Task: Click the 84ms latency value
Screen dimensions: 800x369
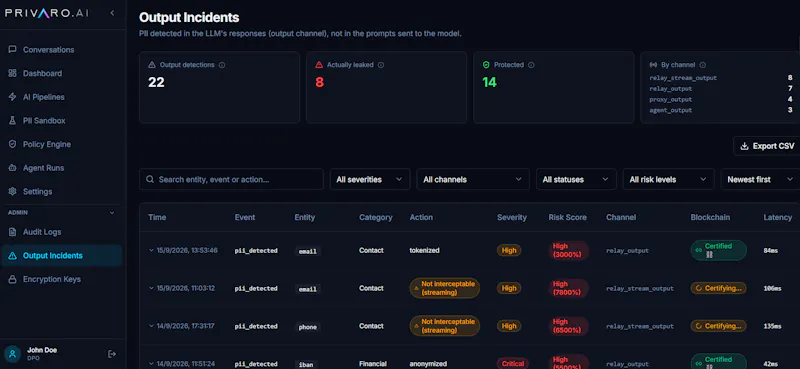Action: point(772,251)
